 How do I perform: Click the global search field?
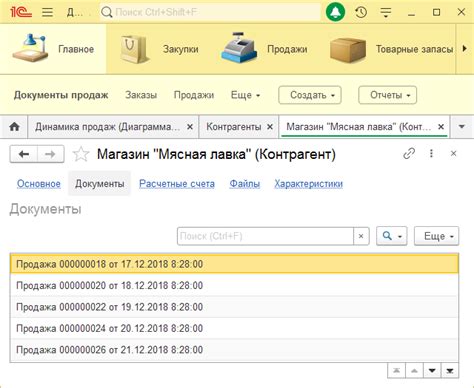210,12
